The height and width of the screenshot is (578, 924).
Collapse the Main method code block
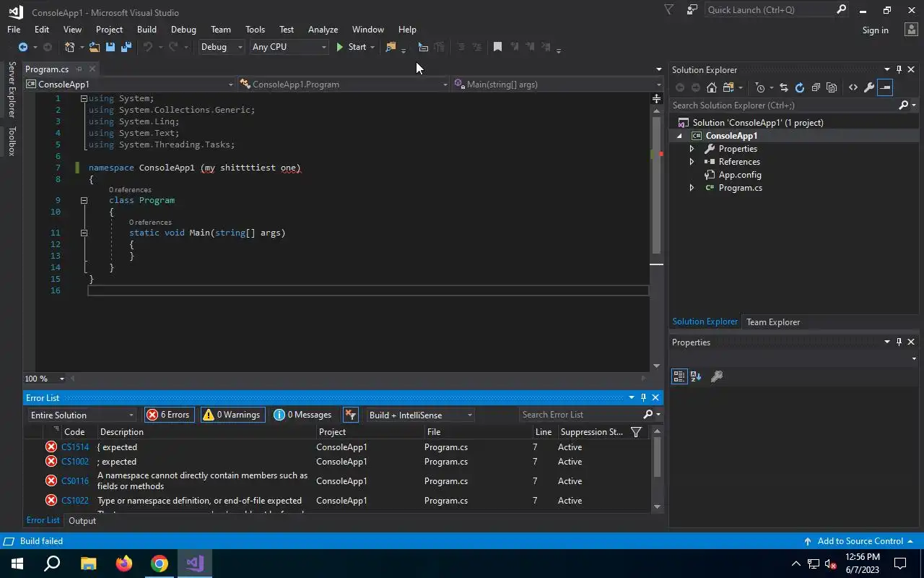click(84, 233)
